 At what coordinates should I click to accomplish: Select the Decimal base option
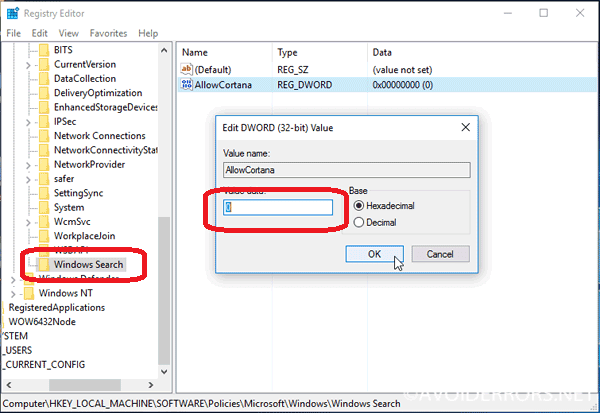tap(358, 223)
